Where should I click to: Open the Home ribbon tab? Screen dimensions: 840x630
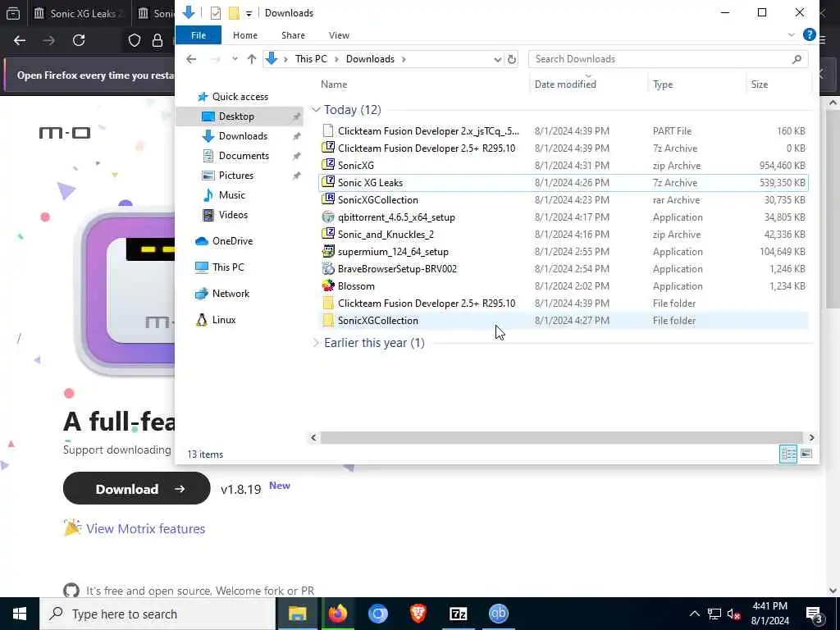(x=244, y=35)
